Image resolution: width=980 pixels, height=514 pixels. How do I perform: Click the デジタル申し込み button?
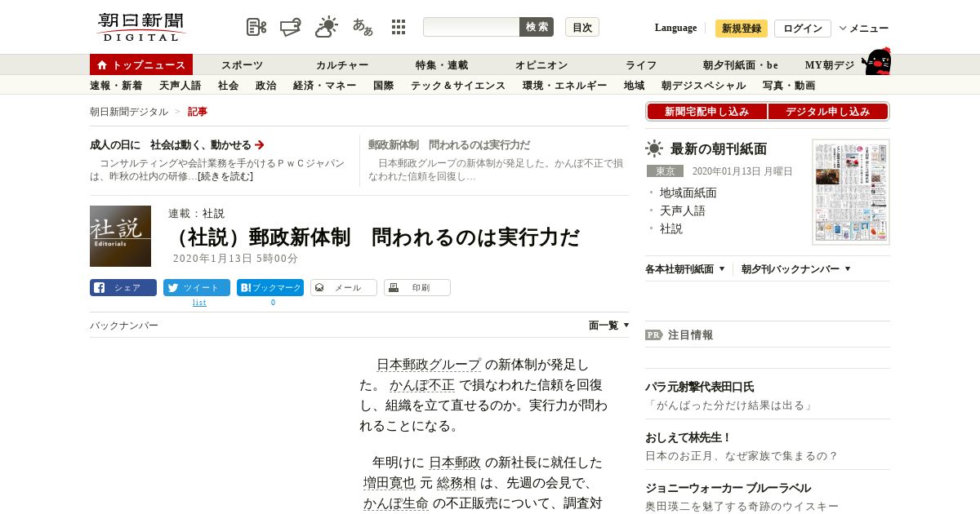pos(828,111)
